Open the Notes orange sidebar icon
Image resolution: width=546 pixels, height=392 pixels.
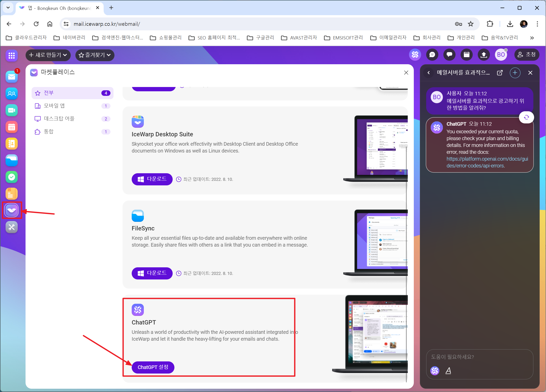(12, 194)
